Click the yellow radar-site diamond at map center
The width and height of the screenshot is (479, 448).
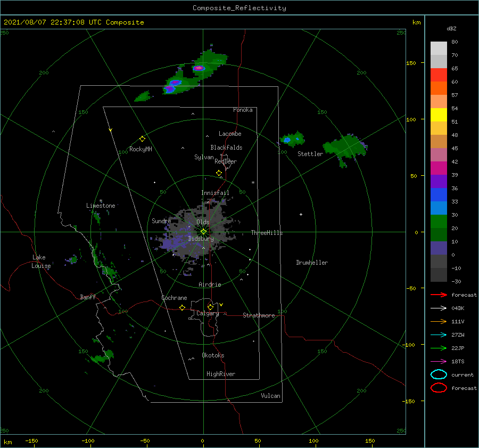(x=203, y=232)
